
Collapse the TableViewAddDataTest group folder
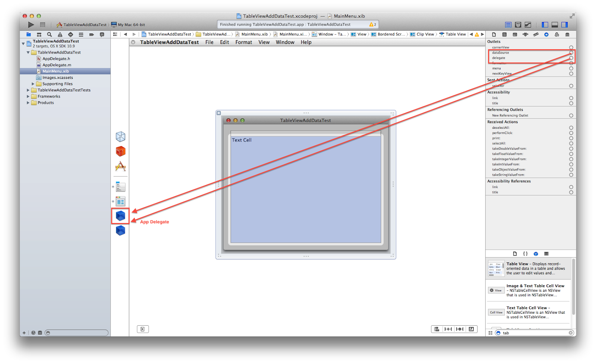tap(28, 52)
